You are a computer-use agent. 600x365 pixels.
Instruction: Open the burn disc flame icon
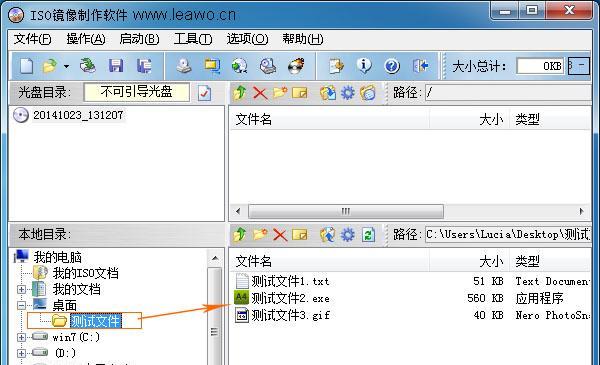pos(297,66)
